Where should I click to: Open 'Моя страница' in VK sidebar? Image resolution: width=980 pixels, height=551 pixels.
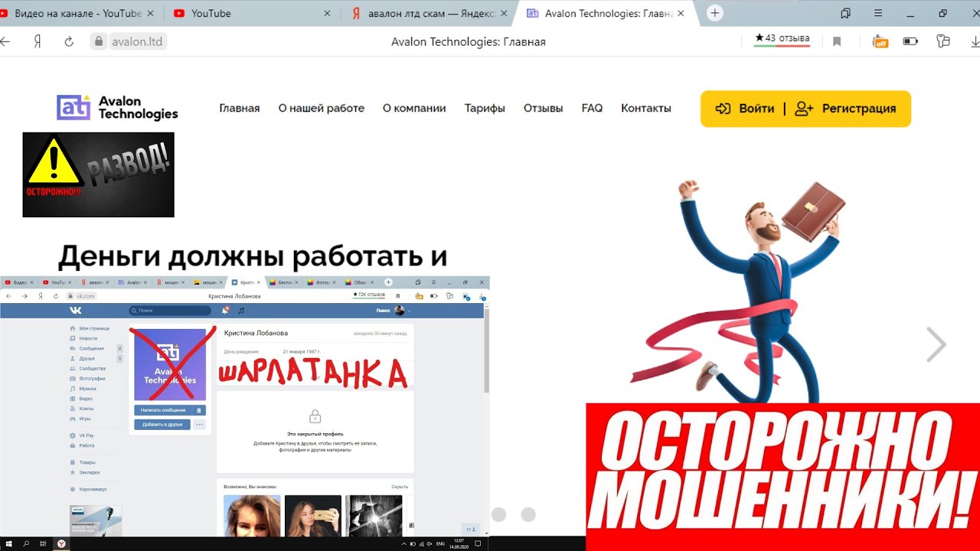[89, 328]
